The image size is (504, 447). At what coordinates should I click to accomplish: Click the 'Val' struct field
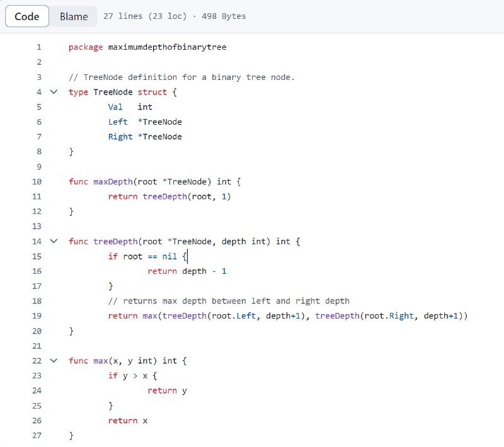point(115,107)
